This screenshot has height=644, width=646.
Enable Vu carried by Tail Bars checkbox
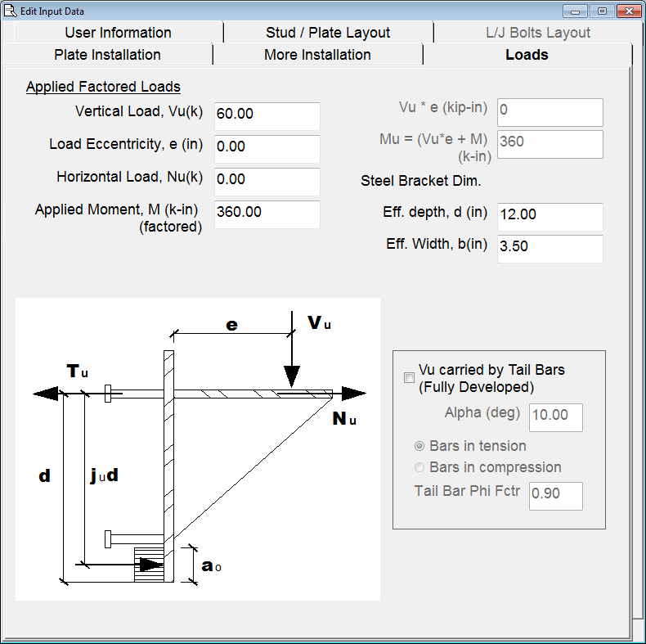pyautogui.click(x=409, y=377)
